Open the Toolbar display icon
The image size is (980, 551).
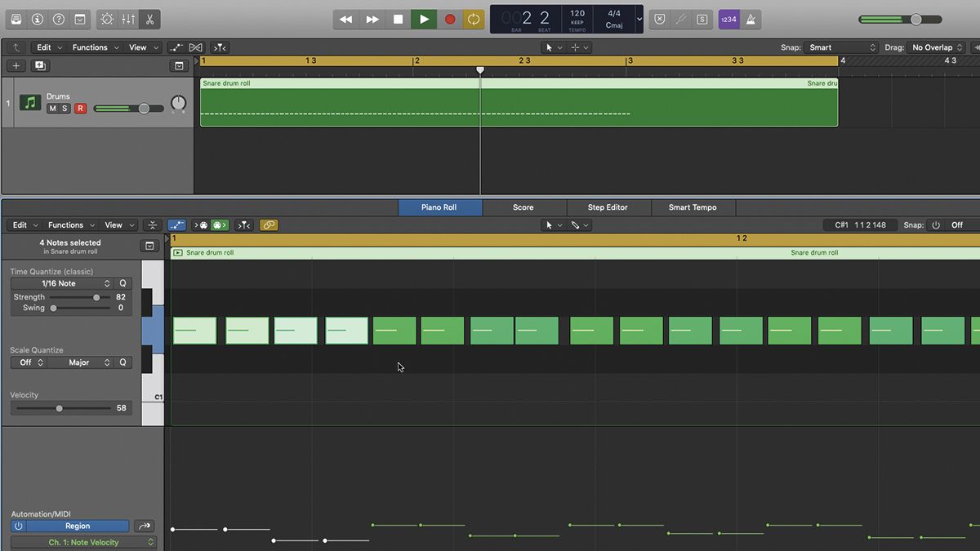[x=80, y=19]
